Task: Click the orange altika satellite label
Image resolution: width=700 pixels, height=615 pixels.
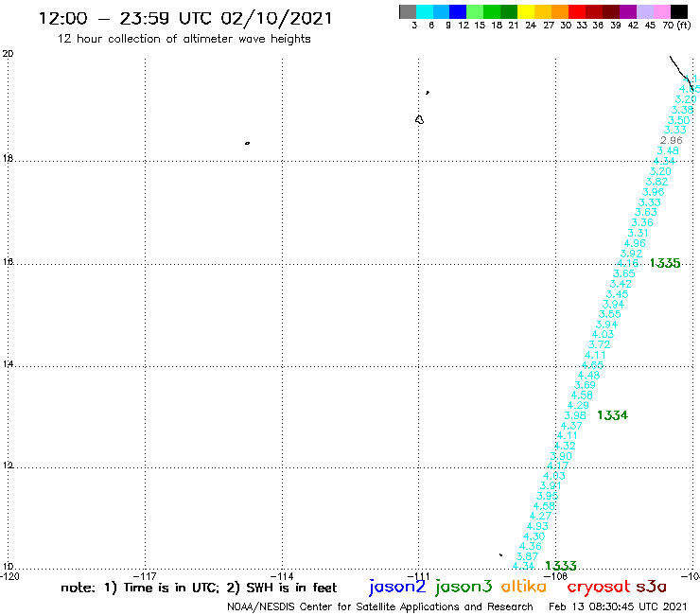Action: (x=524, y=587)
